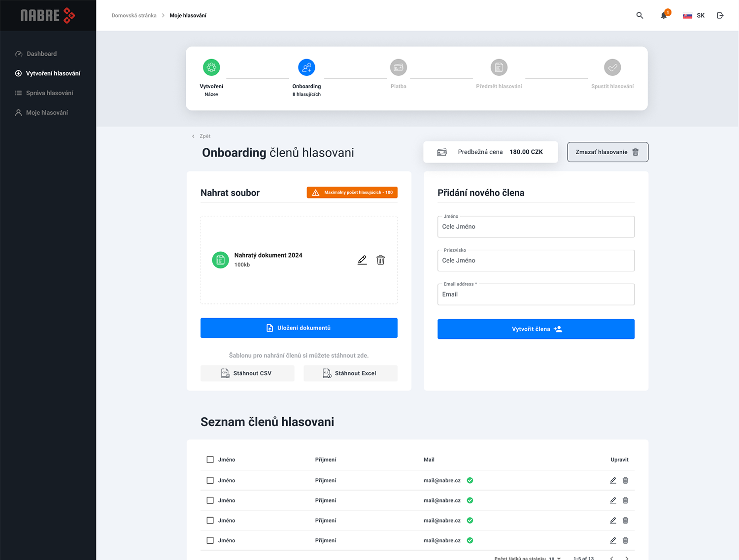Click the logout icon in top bar
This screenshot has height=560, width=739.
coord(720,15)
